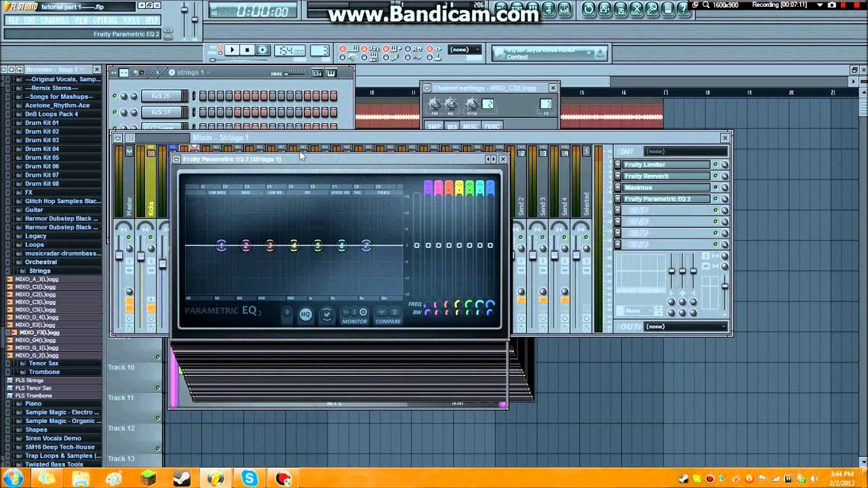Toggle the mixer view toolbar icon
This screenshot has width=868, height=488.
(x=564, y=9)
